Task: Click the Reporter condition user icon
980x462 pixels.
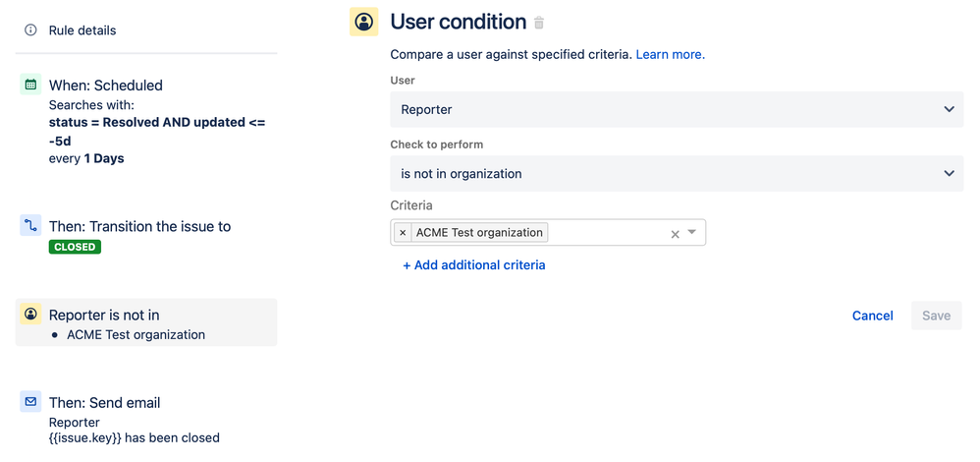Action: (30, 315)
